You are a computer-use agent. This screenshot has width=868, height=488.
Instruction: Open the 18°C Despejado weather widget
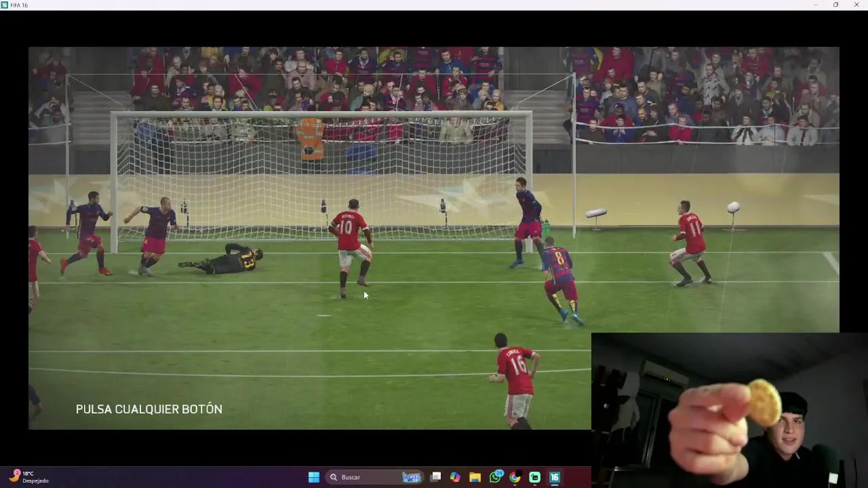(28, 477)
